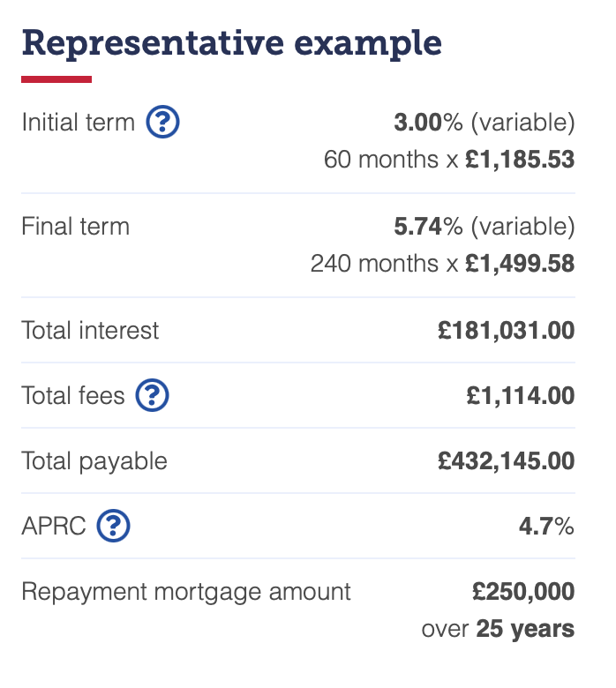
Task: Select the 5.74% (variable) rate text
Action: (x=485, y=227)
